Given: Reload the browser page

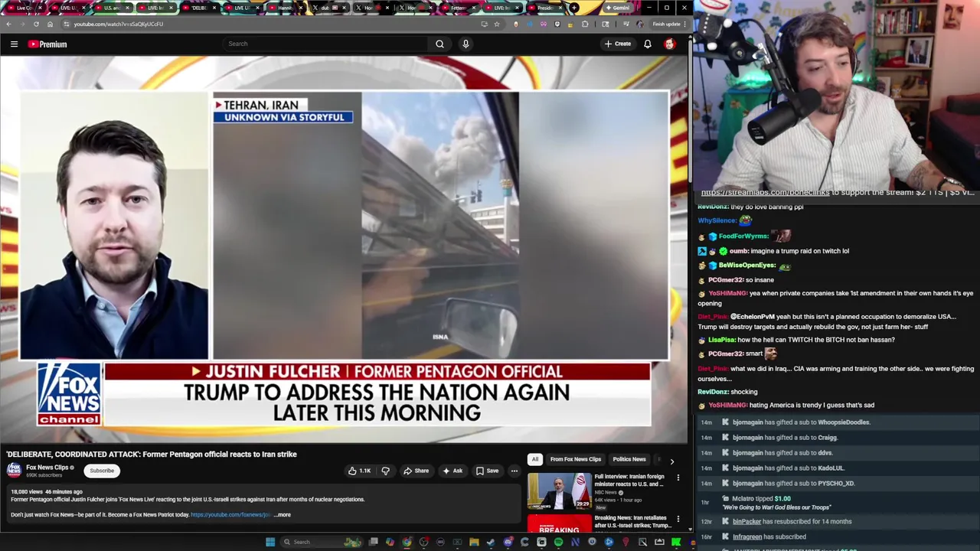Looking at the screenshot, I should [36, 24].
